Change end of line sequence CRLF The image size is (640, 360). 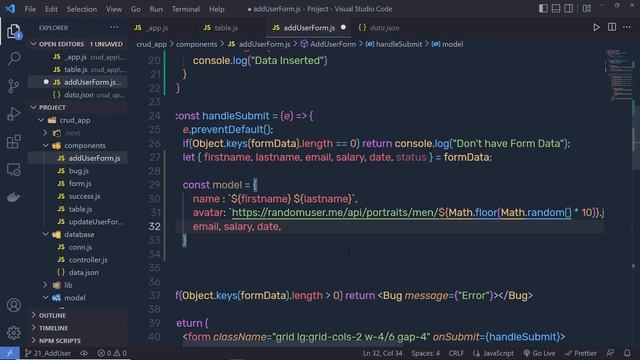pyautogui.click(x=456, y=353)
